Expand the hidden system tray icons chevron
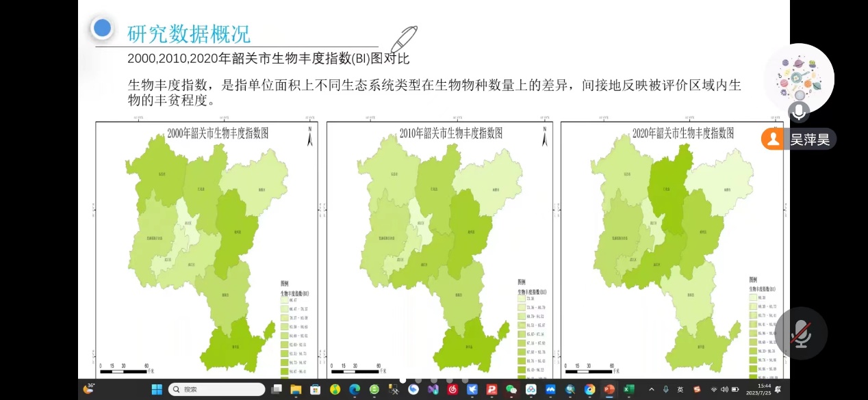The image size is (868, 400). [651, 389]
